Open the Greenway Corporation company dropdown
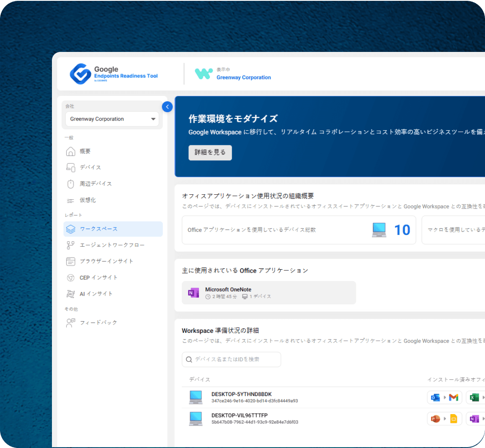Viewport: 485px width, 448px height. coord(112,119)
